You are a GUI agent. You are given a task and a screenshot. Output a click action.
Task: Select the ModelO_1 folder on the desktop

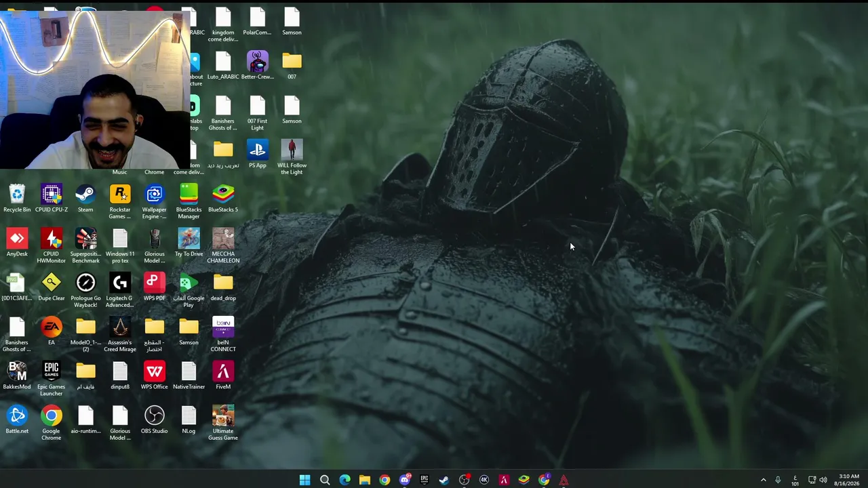tap(85, 334)
